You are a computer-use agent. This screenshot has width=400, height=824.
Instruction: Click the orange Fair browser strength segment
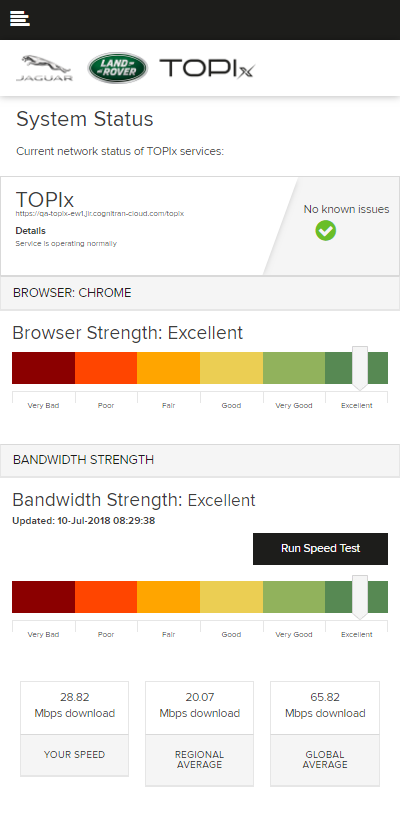click(168, 368)
